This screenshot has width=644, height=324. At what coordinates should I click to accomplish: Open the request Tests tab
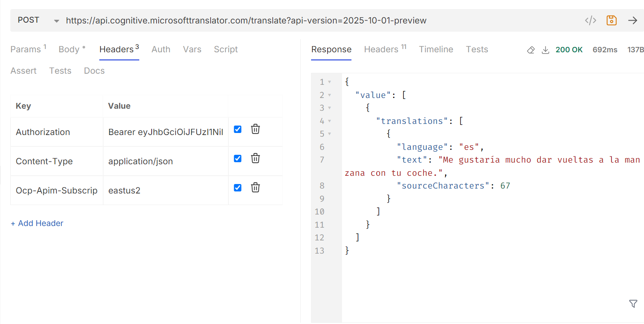[60, 71]
